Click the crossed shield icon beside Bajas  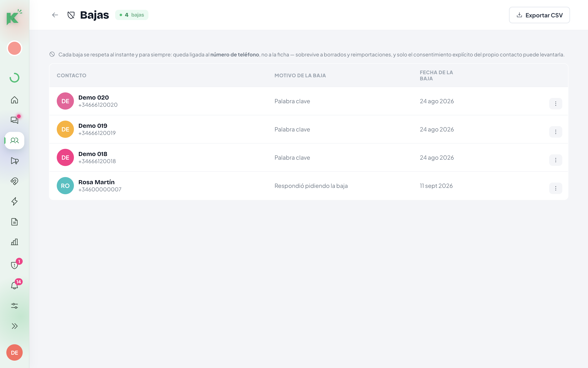[x=71, y=15]
